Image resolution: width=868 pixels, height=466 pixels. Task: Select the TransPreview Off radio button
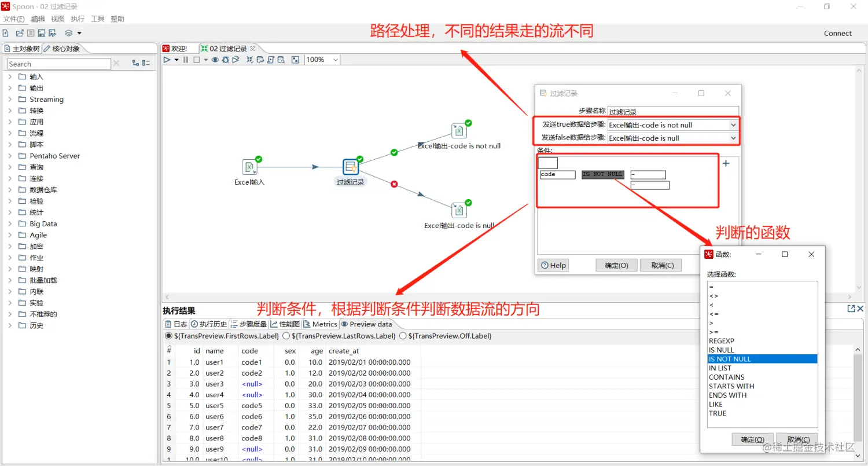[x=403, y=336]
